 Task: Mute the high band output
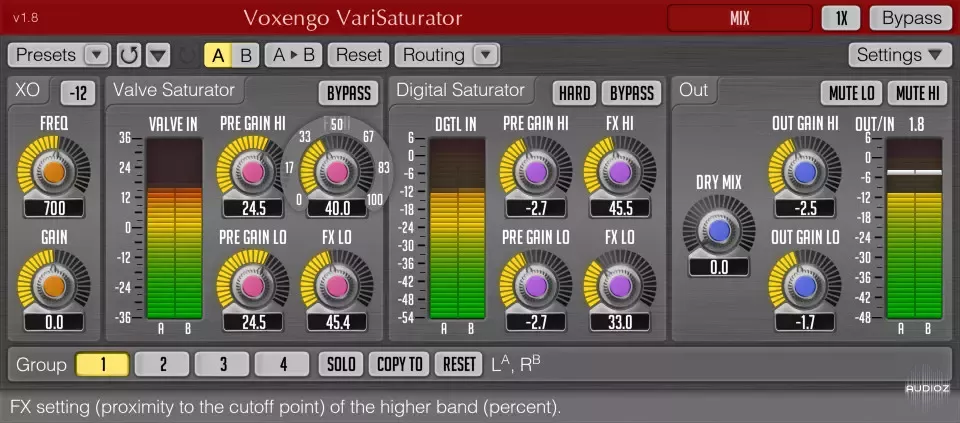(917, 93)
